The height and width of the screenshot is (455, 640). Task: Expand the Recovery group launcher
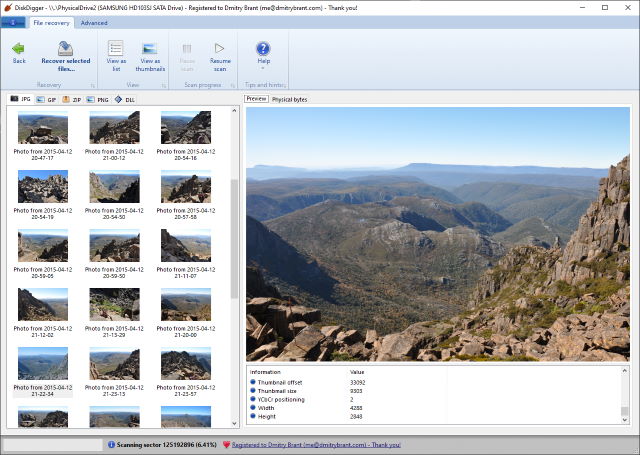point(93,85)
